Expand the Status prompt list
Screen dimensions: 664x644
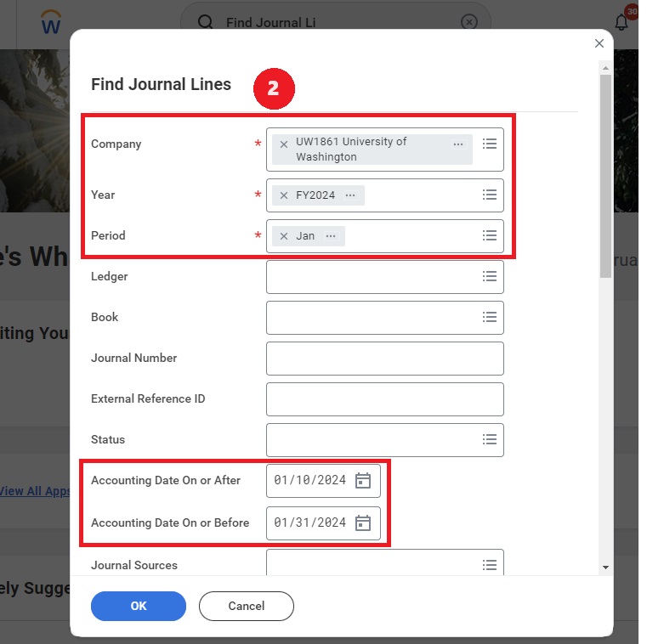(489, 439)
